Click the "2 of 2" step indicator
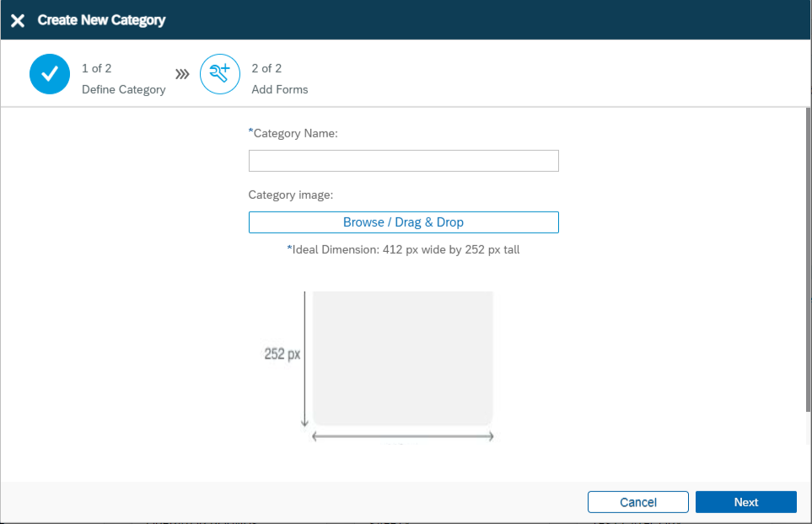The image size is (812, 524). pyautogui.click(x=266, y=68)
